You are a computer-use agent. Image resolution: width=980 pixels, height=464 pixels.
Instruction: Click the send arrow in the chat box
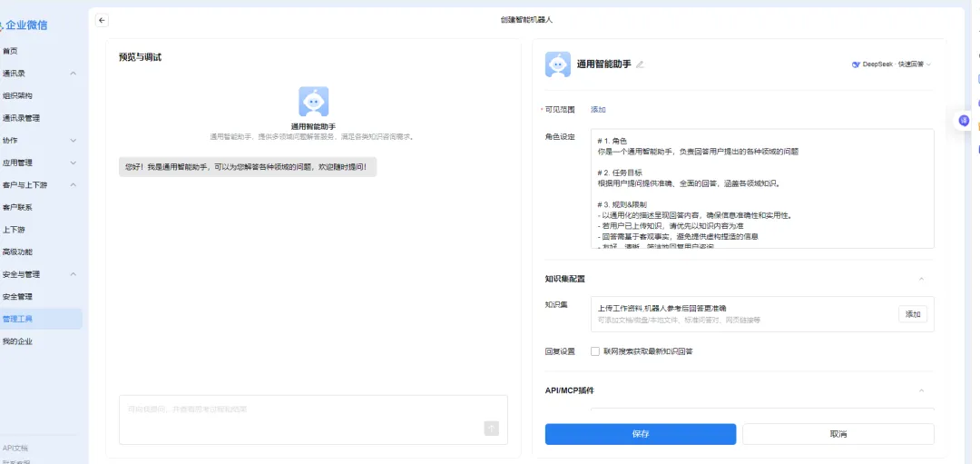coord(491,429)
